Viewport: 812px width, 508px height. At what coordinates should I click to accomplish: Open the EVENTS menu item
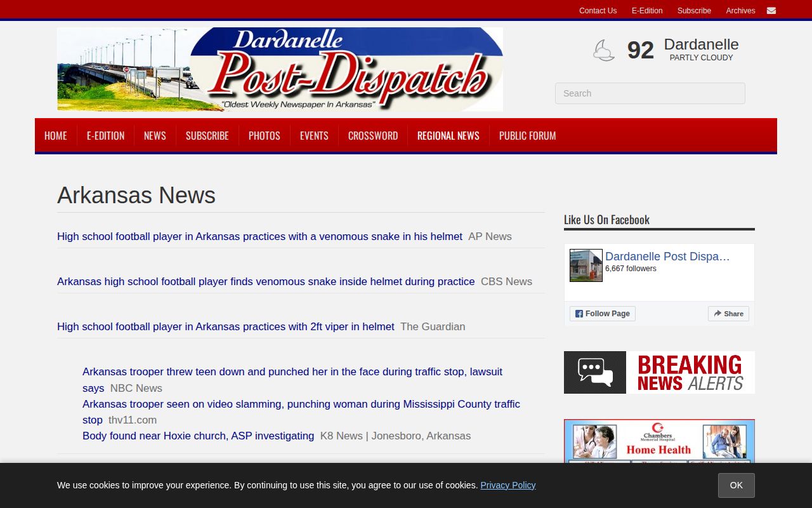click(314, 136)
